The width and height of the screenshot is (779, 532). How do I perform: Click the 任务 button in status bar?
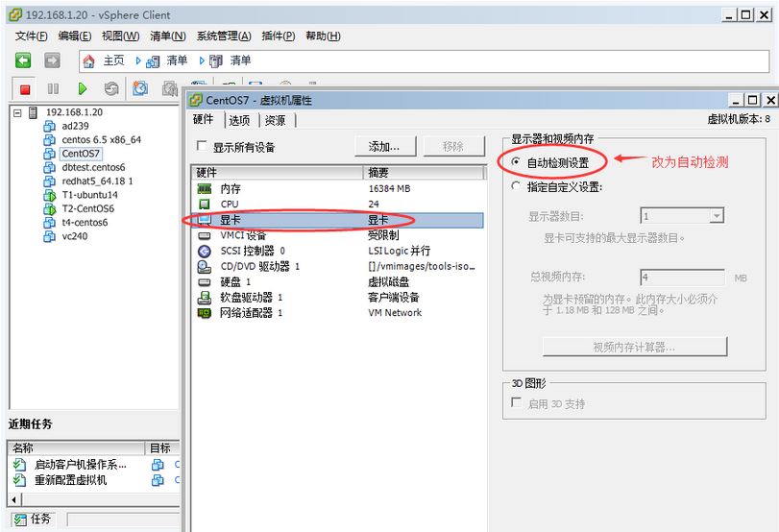[34, 520]
